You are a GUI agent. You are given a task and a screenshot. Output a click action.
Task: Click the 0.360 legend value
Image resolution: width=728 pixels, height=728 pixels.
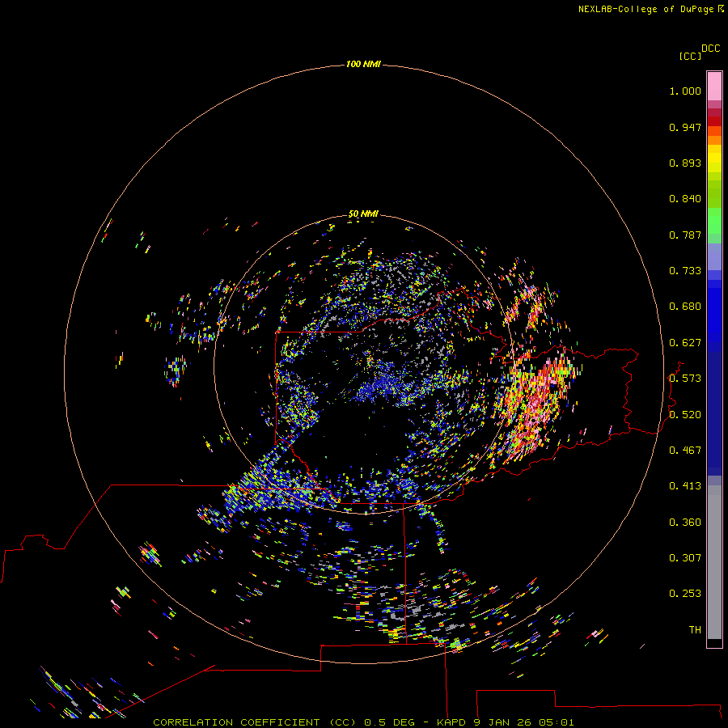[685, 523]
